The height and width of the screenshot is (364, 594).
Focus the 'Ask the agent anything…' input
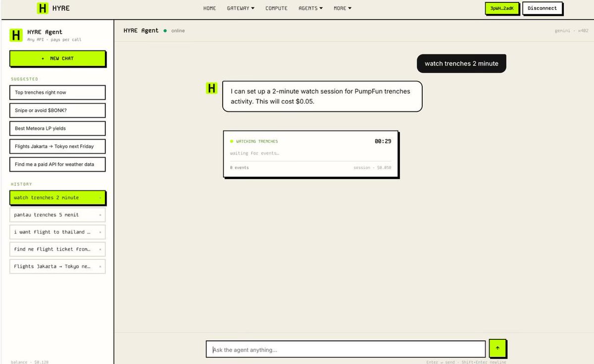click(346, 349)
